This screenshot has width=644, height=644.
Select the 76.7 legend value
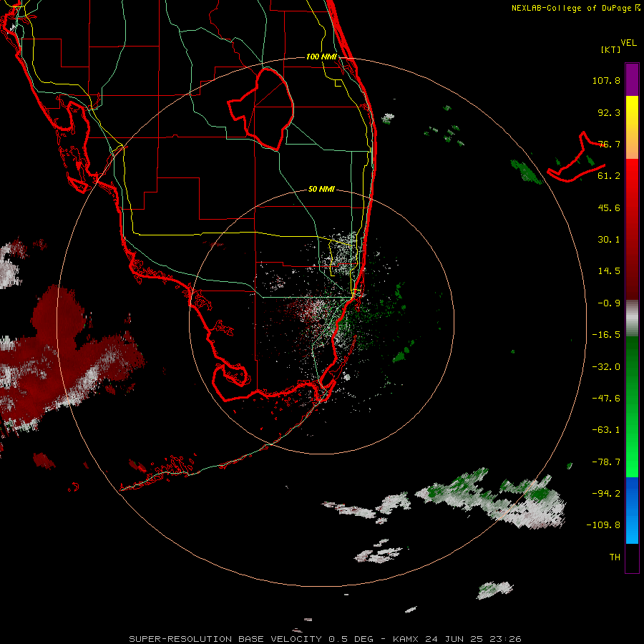coord(609,144)
